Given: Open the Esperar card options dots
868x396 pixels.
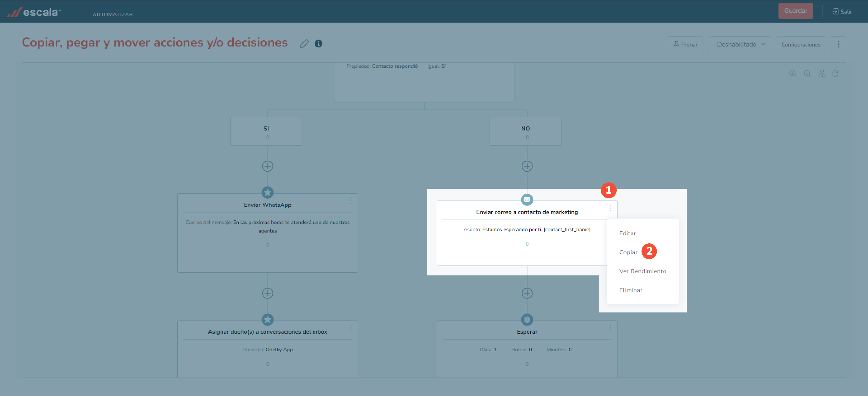Looking at the screenshot, I should pos(610,328).
